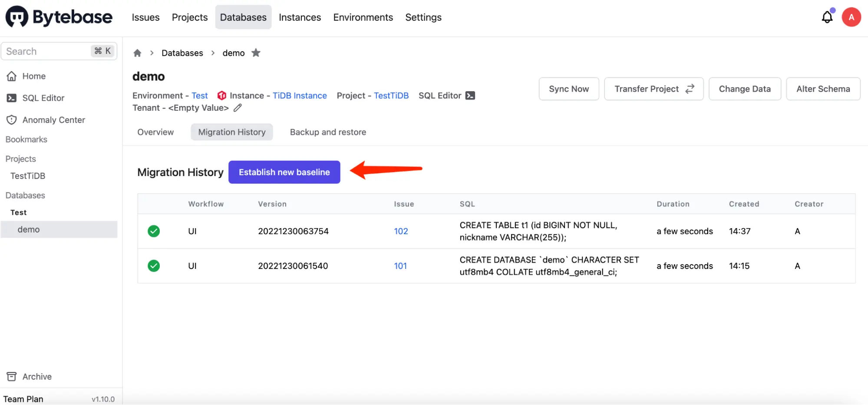
Task: Click the Workflow column header
Action: tap(206, 204)
